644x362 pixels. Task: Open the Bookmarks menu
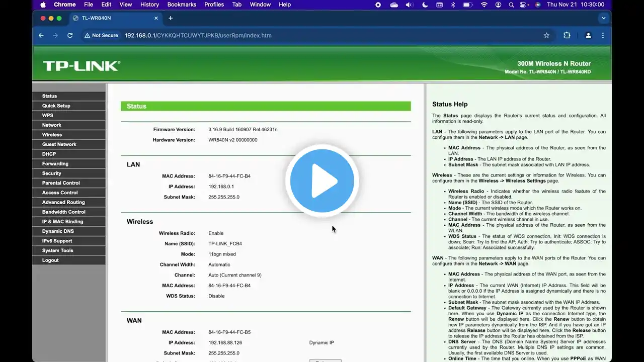click(182, 5)
